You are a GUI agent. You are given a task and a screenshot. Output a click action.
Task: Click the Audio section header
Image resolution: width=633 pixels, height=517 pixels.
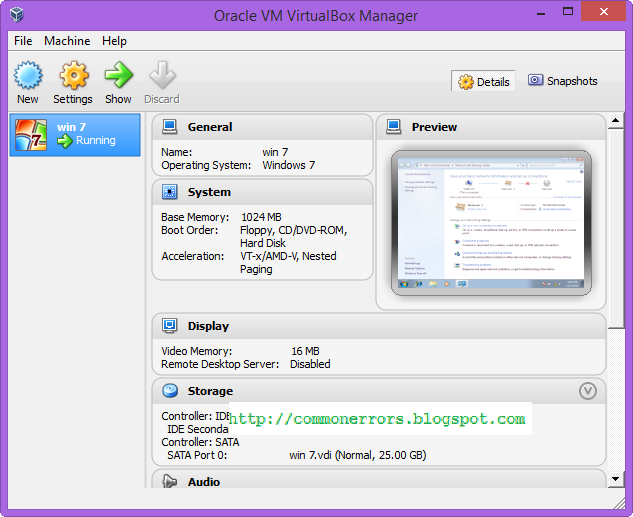[379, 479]
